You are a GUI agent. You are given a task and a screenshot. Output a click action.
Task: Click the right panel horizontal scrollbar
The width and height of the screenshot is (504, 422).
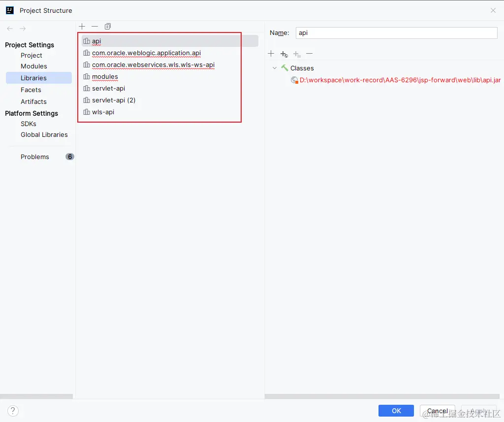pyautogui.click(x=382, y=396)
